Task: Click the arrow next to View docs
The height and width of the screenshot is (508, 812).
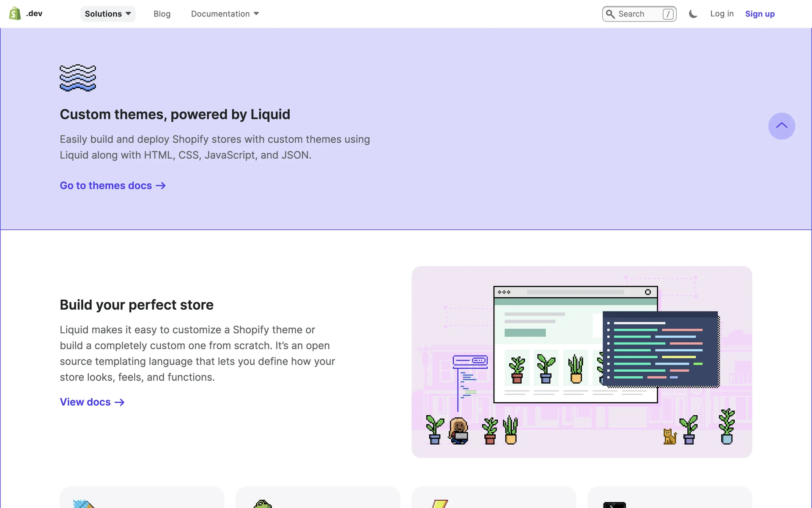Action: click(x=120, y=402)
